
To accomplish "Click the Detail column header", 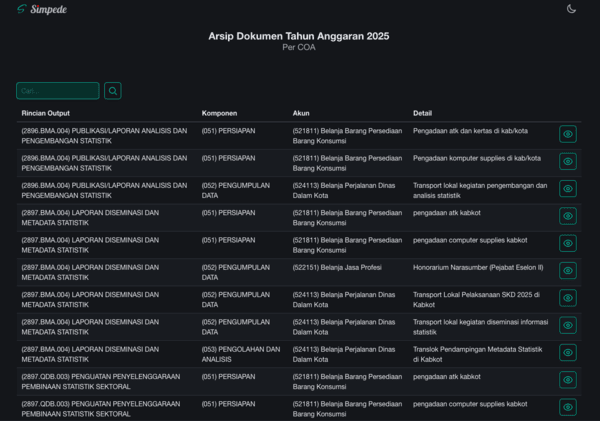I will click(x=424, y=112).
